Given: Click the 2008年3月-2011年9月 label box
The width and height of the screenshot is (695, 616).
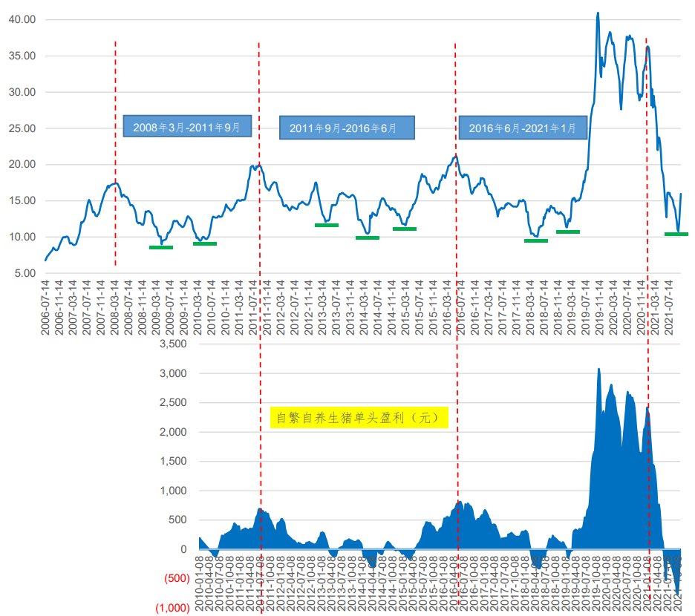Looking at the screenshot, I should point(187,126).
